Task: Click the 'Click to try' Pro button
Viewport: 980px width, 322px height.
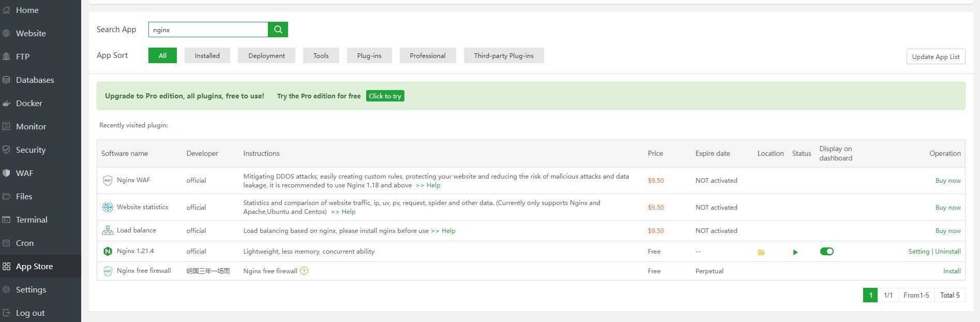Action: coord(385,96)
